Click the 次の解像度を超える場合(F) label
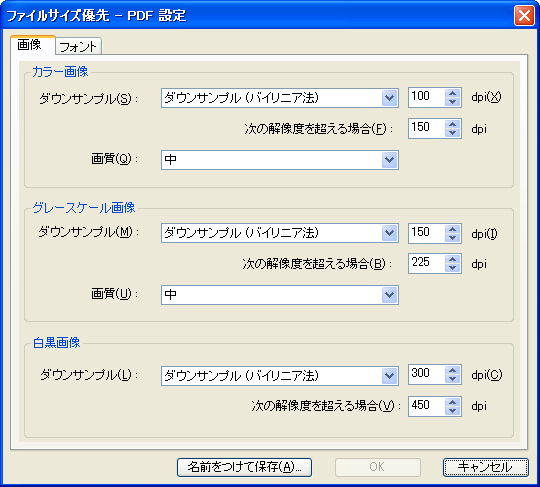 click(x=319, y=129)
